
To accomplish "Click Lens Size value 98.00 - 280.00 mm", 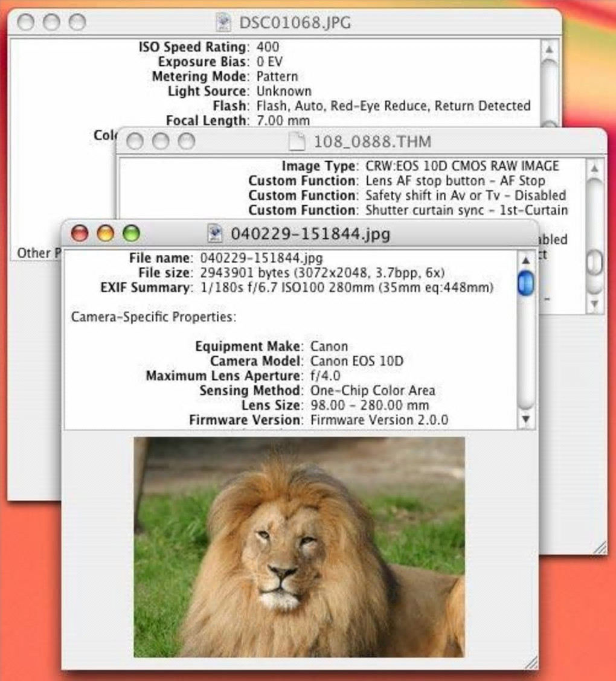I will click(x=369, y=405).
